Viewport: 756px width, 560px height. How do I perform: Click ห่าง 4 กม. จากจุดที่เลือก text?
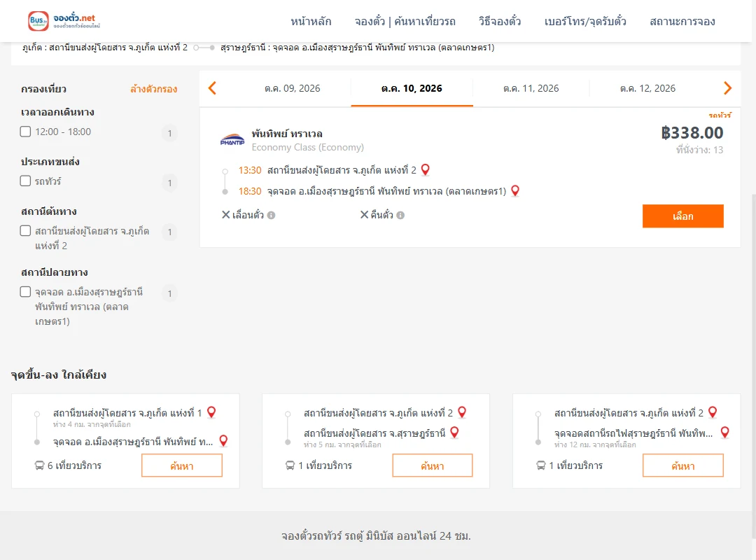tap(92, 424)
